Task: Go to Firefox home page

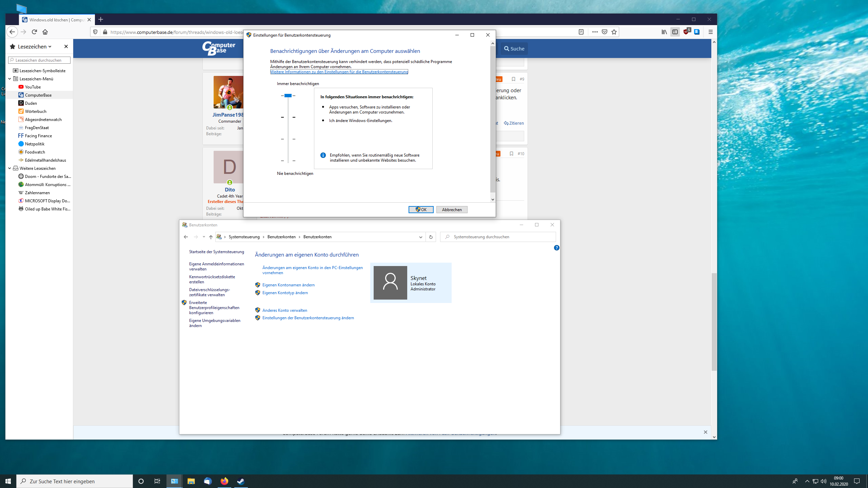Action: tap(45, 32)
